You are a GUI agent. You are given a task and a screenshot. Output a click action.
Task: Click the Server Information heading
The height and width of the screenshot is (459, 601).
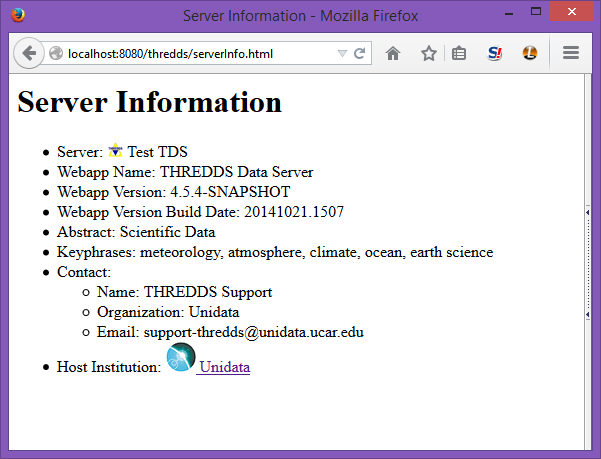point(150,102)
